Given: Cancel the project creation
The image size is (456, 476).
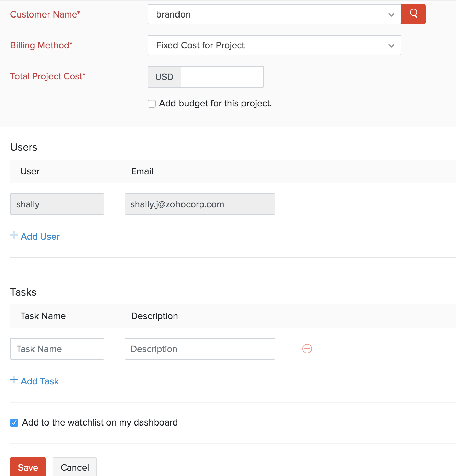Looking at the screenshot, I should 74,467.
